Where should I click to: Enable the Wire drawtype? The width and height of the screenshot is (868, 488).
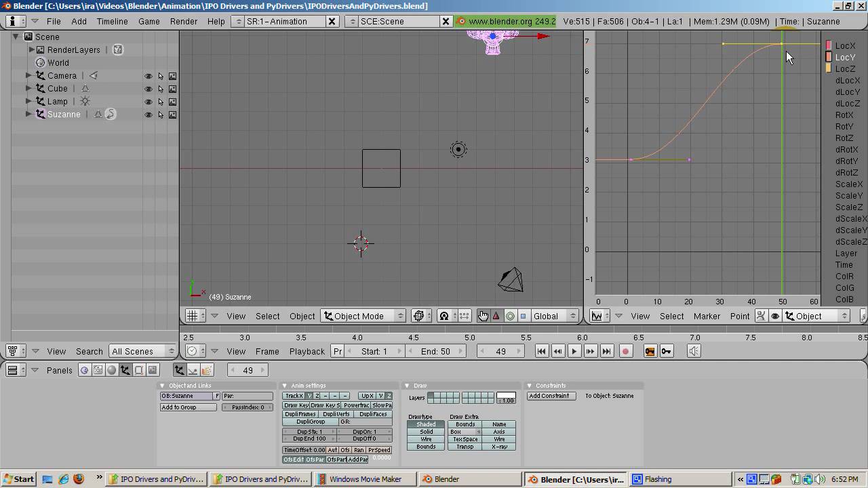pyautogui.click(x=426, y=439)
